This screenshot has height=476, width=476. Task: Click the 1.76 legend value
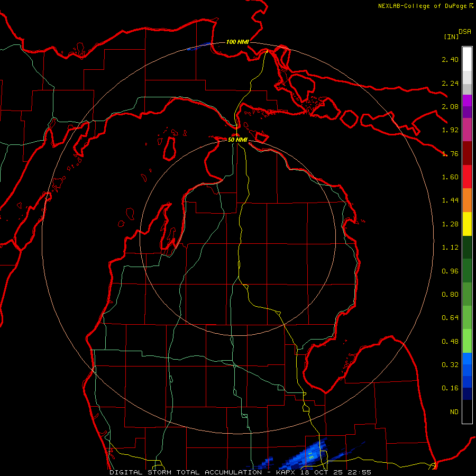(x=450, y=153)
